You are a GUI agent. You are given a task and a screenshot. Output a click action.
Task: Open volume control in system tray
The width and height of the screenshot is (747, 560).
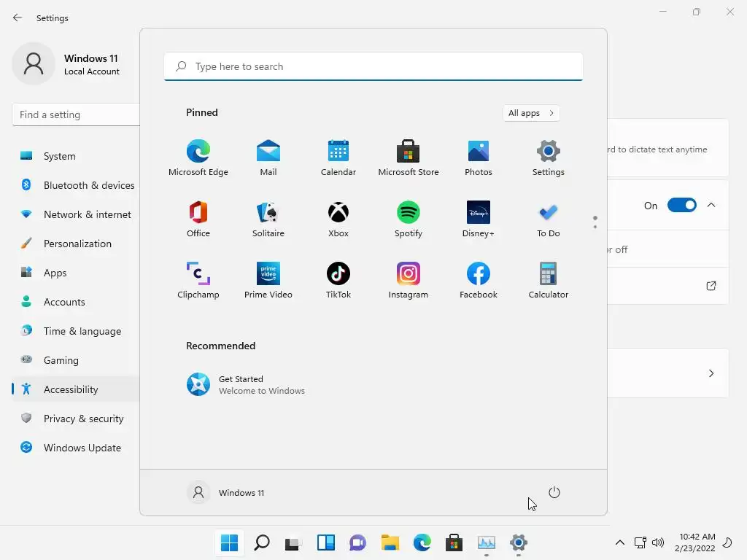point(658,542)
